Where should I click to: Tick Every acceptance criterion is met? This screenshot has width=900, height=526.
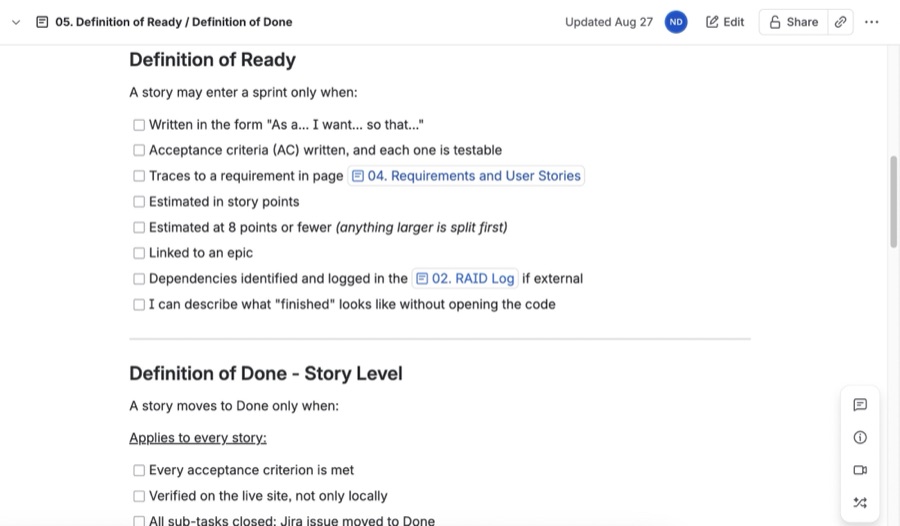tap(139, 470)
